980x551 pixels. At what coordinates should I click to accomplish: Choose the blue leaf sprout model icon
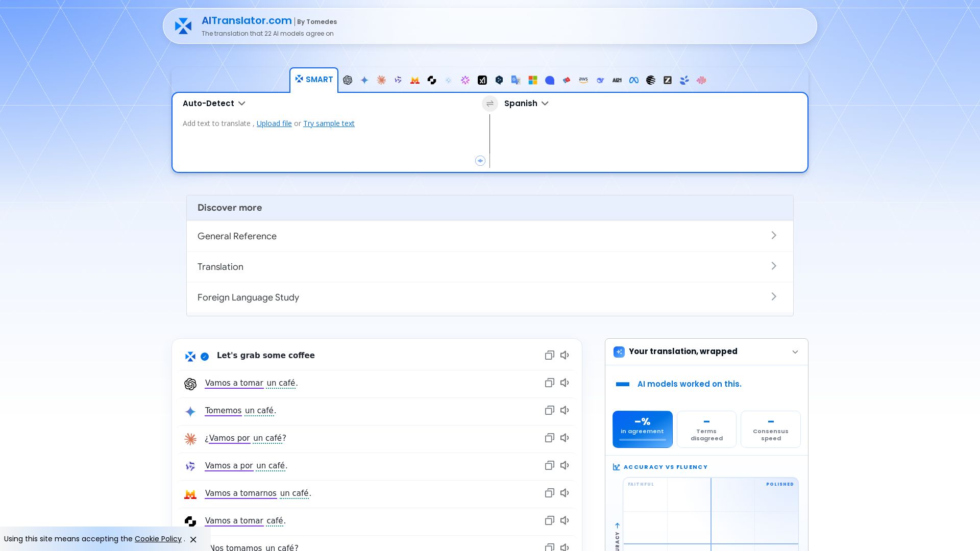tap(684, 80)
